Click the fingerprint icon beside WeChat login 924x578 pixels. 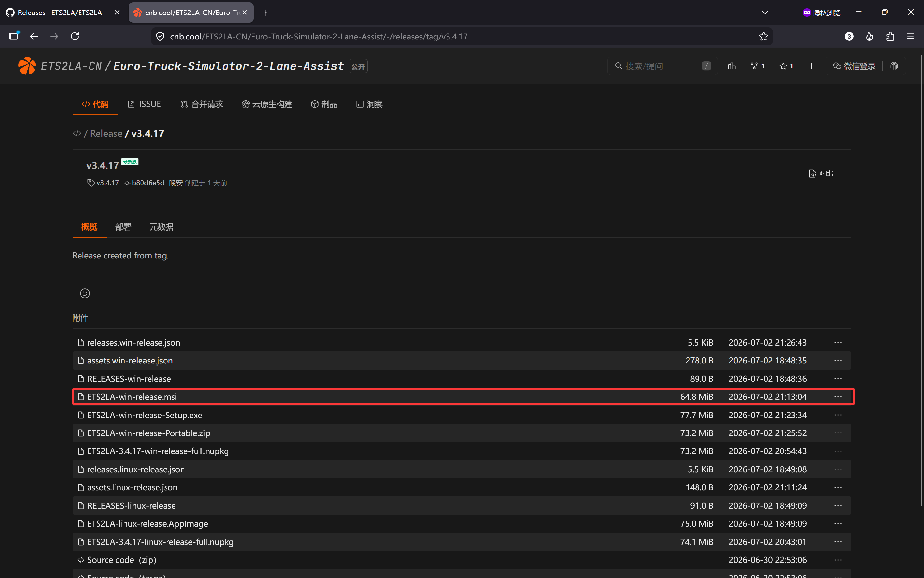click(x=894, y=66)
